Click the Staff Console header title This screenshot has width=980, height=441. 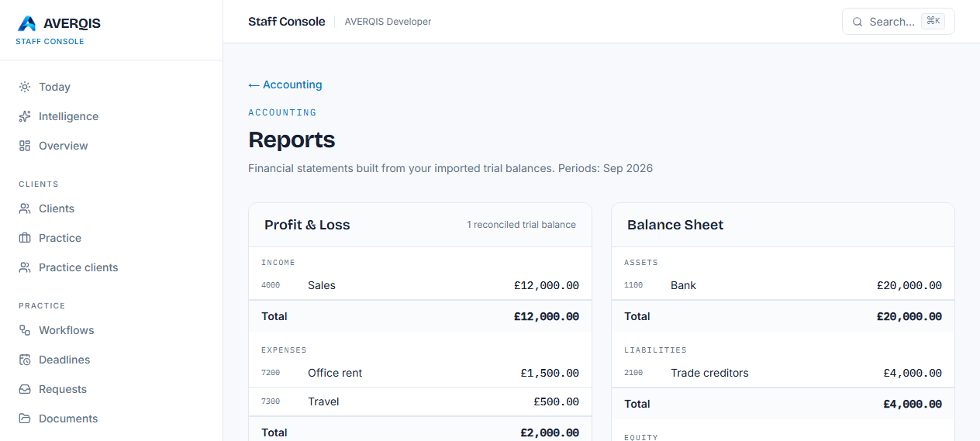[287, 22]
